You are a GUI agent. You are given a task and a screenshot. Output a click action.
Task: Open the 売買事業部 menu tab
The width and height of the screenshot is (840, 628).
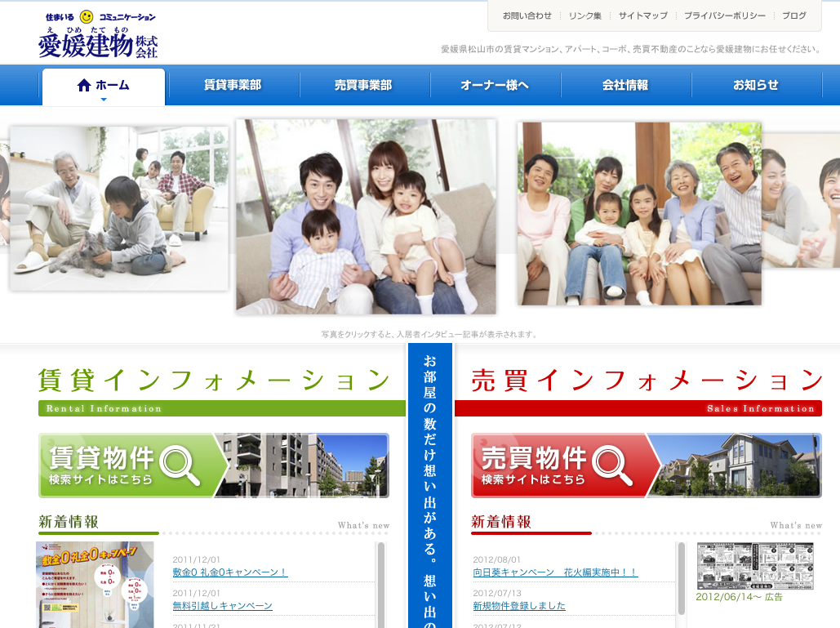click(x=363, y=85)
